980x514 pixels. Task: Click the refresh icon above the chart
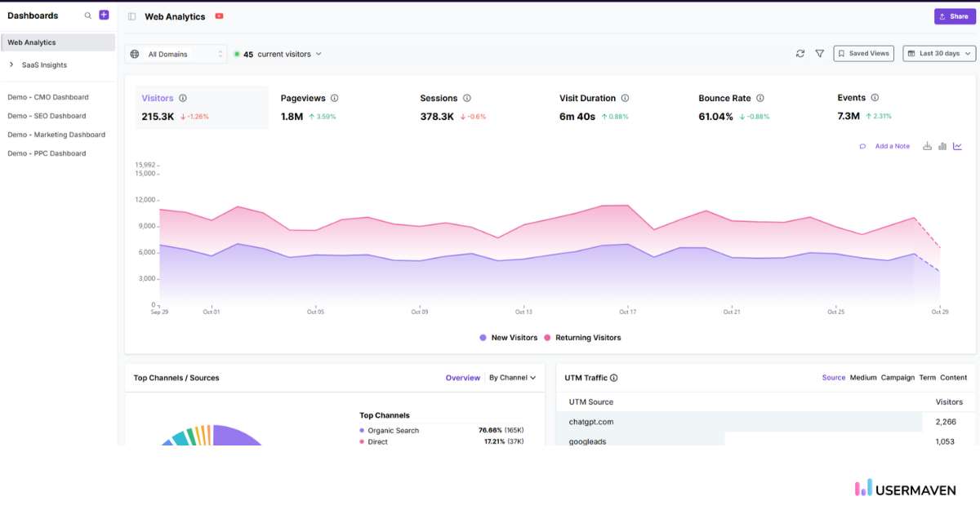pyautogui.click(x=800, y=53)
